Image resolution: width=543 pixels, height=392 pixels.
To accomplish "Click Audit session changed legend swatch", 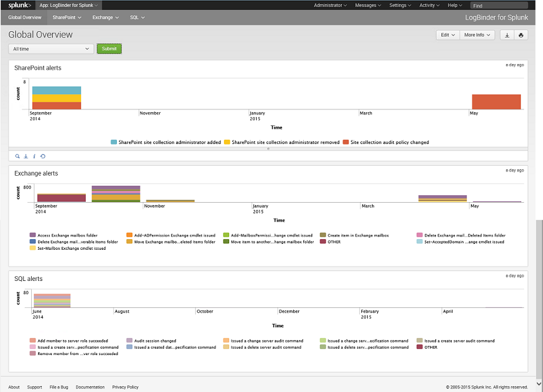I will (x=129, y=340).
